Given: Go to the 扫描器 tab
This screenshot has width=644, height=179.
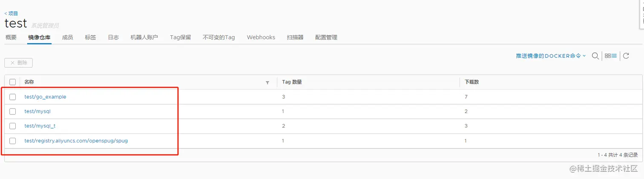Looking at the screenshot, I should pyautogui.click(x=295, y=37).
